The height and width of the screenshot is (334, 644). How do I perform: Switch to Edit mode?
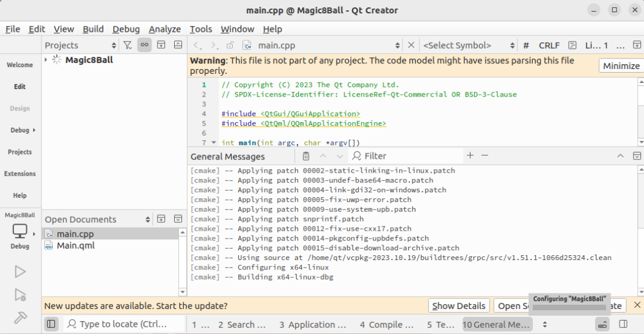coord(20,87)
